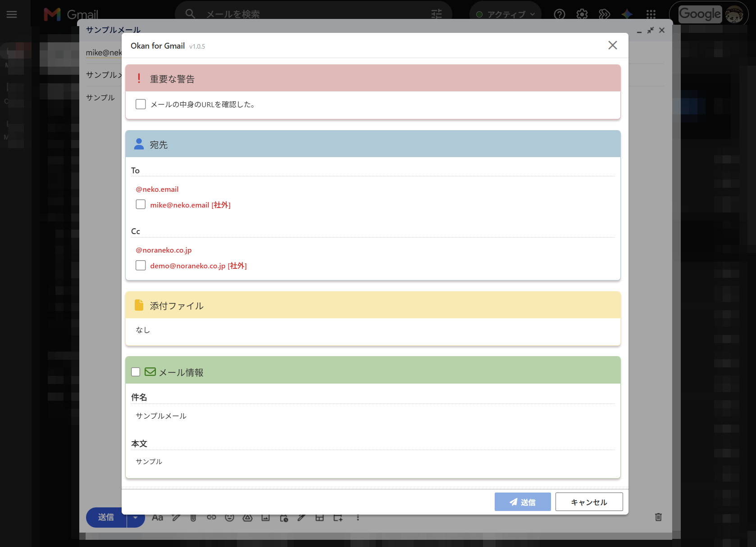The height and width of the screenshot is (547, 756).
Task: Tick the mike@neko.email recipient checkbox
Action: pos(141,204)
